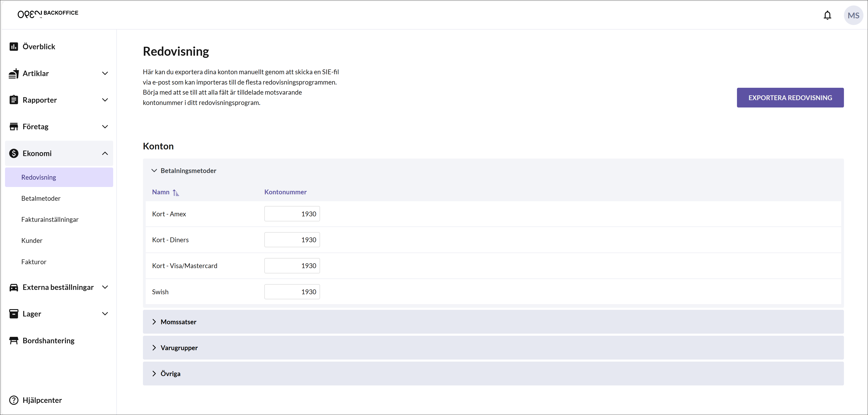This screenshot has height=415, width=868.
Task: Click the 'Kort - Amex' row name
Action: pos(169,214)
